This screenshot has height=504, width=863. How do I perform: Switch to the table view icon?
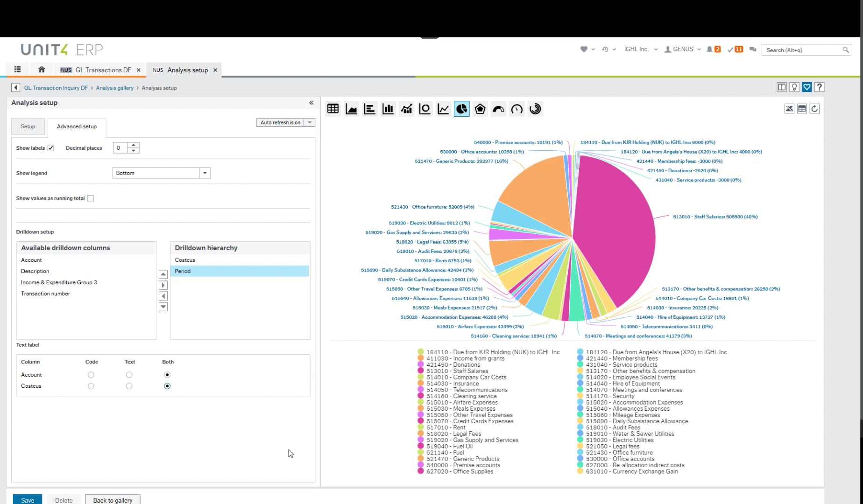(x=333, y=109)
